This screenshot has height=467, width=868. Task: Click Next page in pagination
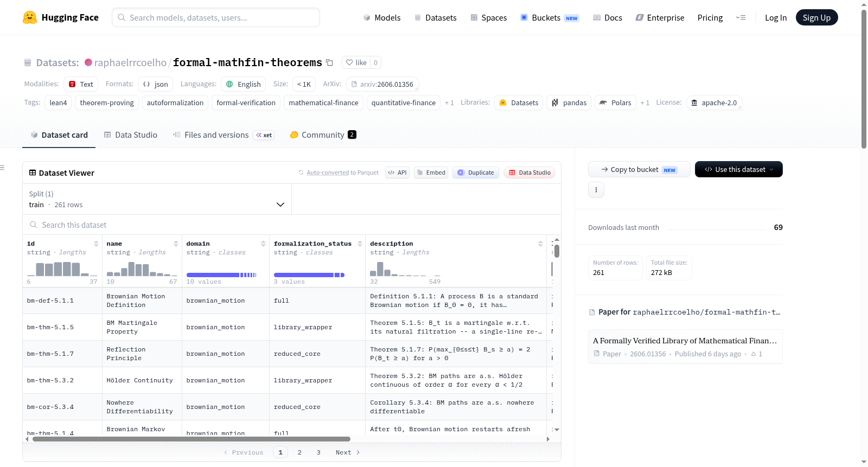tap(348, 452)
